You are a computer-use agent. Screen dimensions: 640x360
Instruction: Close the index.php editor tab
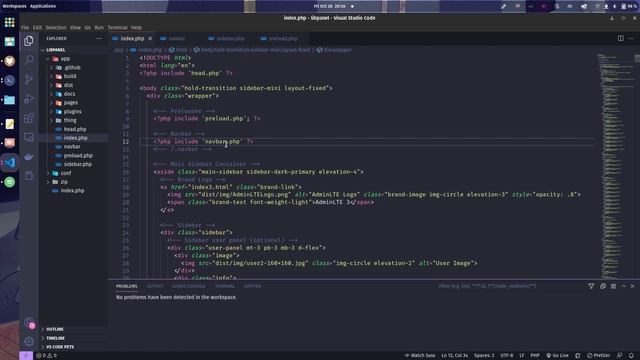(150, 38)
